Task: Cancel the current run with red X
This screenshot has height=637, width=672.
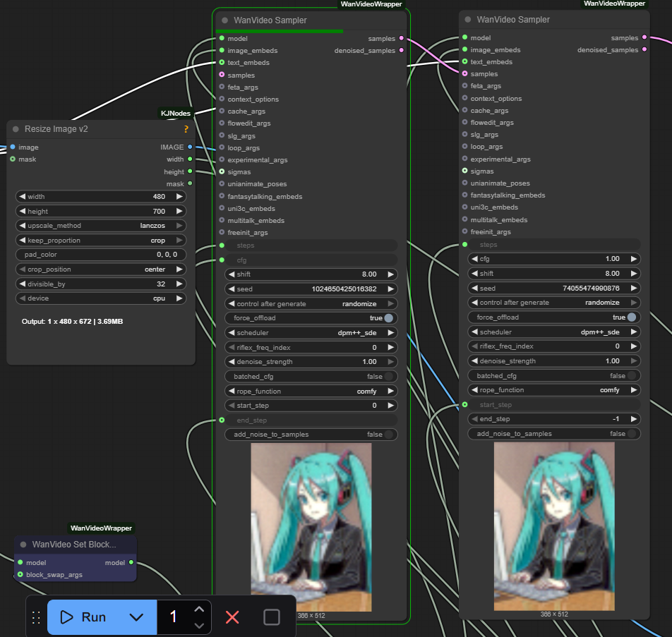Action: coord(232,617)
